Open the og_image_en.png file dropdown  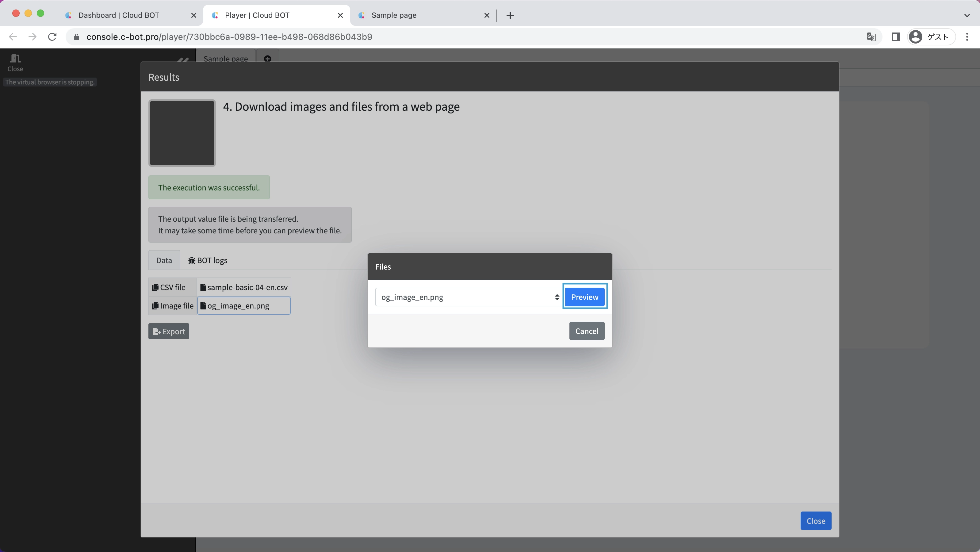tap(468, 297)
